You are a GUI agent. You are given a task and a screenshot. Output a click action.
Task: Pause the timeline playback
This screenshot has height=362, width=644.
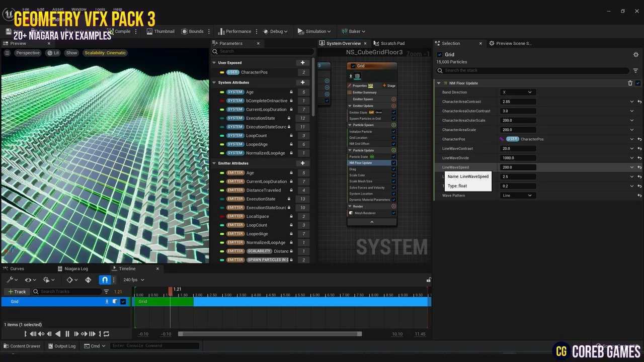[67, 334]
